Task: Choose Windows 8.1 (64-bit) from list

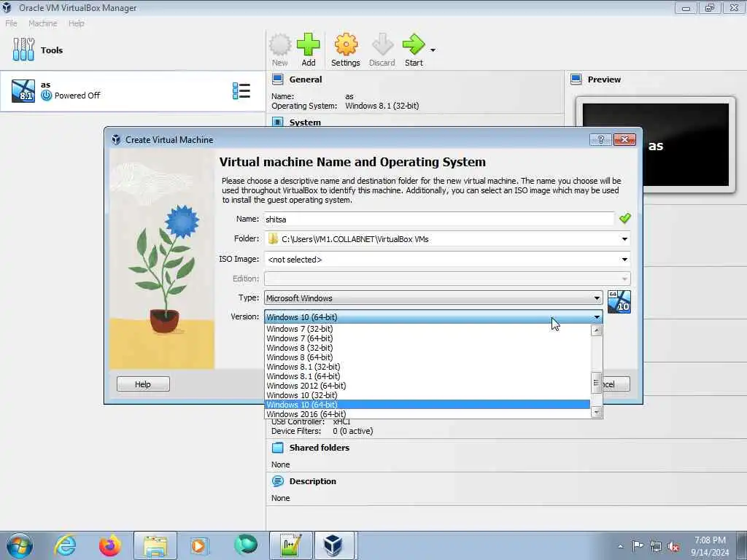Action: pyautogui.click(x=427, y=376)
